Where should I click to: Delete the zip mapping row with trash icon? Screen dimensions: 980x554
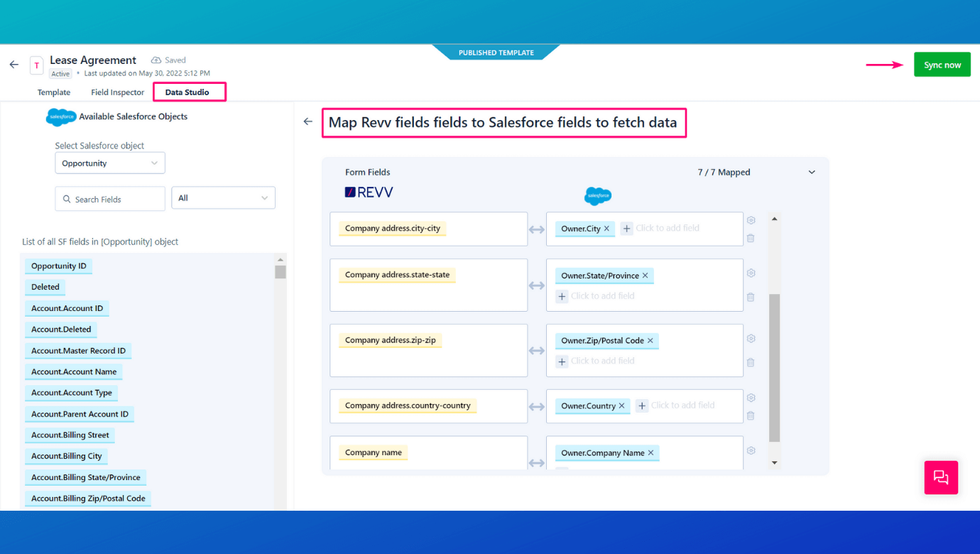pos(751,362)
